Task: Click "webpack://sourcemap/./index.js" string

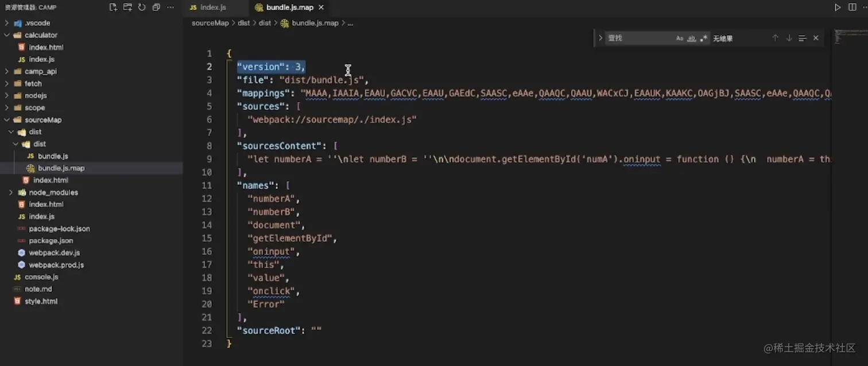Action: pos(332,119)
